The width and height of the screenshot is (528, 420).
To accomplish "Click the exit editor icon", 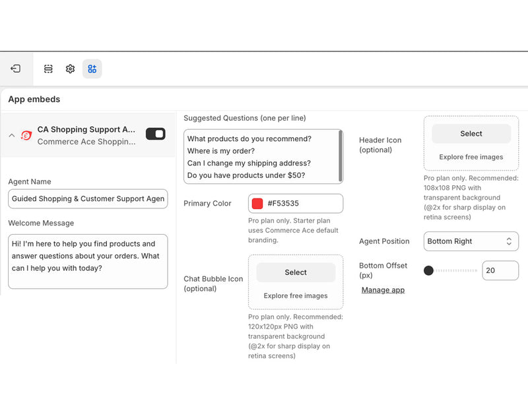I will pyautogui.click(x=16, y=69).
